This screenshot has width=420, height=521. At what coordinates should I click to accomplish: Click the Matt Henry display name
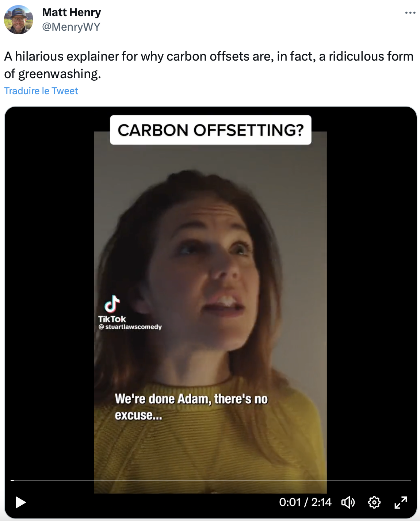click(x=72, y=12)
